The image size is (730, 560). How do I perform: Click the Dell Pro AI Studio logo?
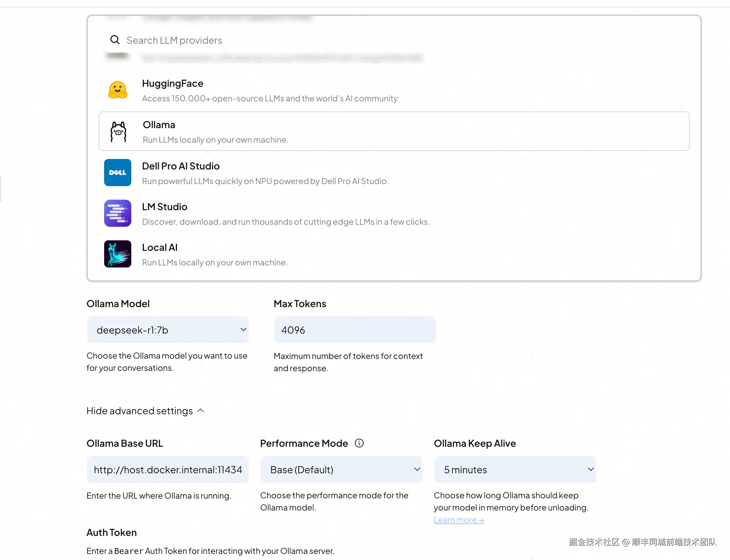[117, 173]
